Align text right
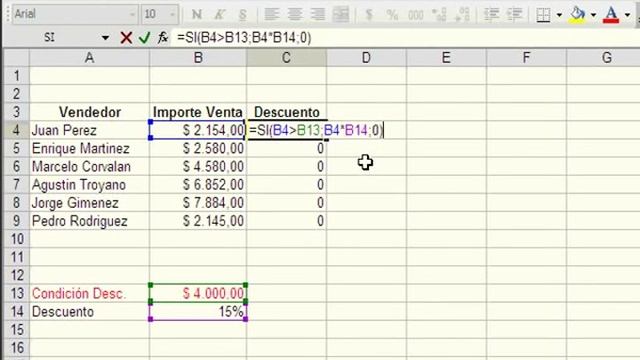Image resolution: width=640 pixels, height=360 pixels. pyautogui.click(x=318, y=15)
